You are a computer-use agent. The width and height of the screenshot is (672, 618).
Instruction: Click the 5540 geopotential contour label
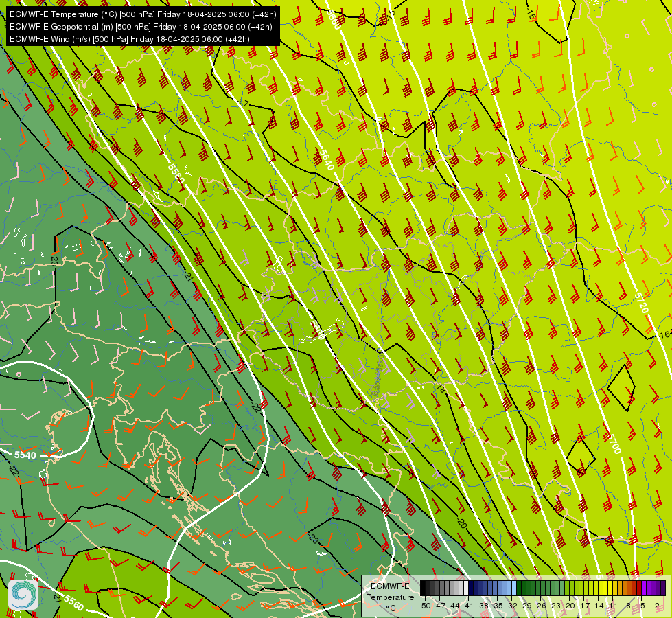25,455
